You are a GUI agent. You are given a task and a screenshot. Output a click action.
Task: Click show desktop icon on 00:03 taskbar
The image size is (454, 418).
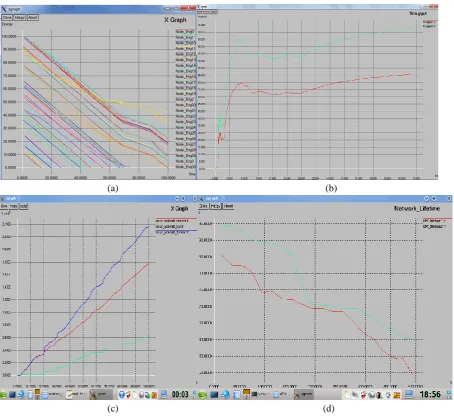tap(12, 395)
